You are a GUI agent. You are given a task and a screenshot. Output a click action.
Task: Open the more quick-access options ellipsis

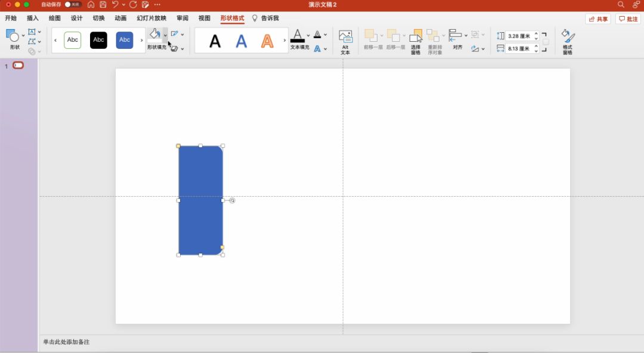coord(157,5)
